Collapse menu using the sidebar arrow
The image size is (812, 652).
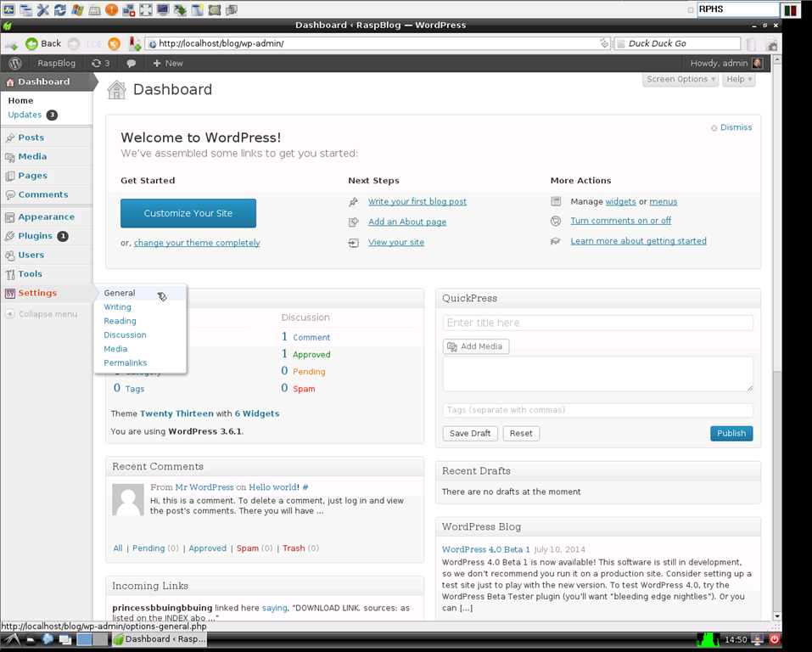click(x=10, y=314)
